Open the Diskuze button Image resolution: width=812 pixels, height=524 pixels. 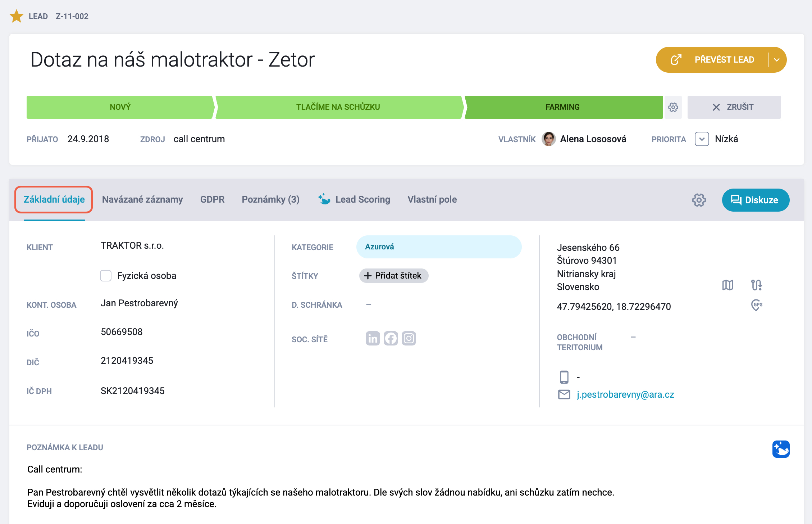point(756,200)
